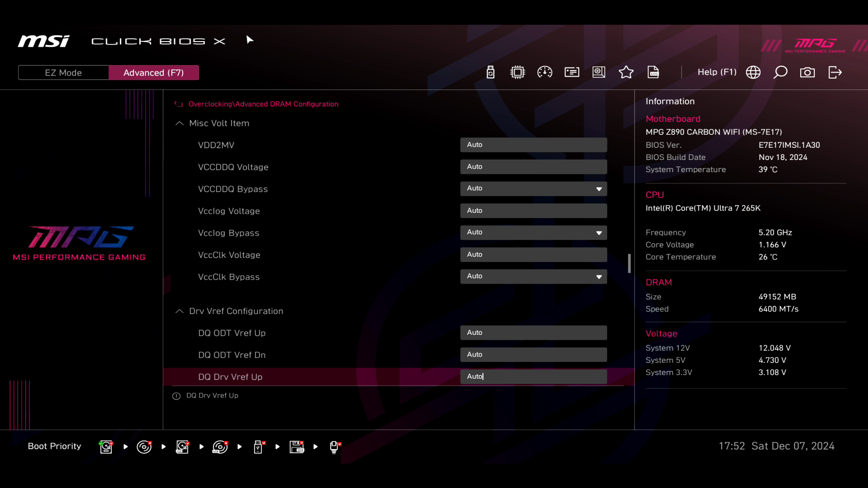Click the settings list scrollbar thumb
868x488 pixels.
(629, 263)
